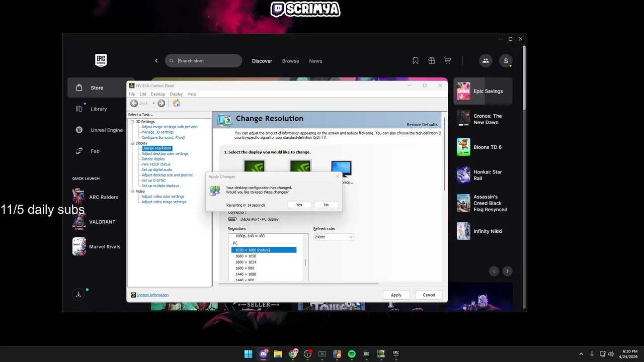The width and height of the screenshot is (644, 362).
Task: Click the Fab sidebar icon
Action: (x=79, y=151)
